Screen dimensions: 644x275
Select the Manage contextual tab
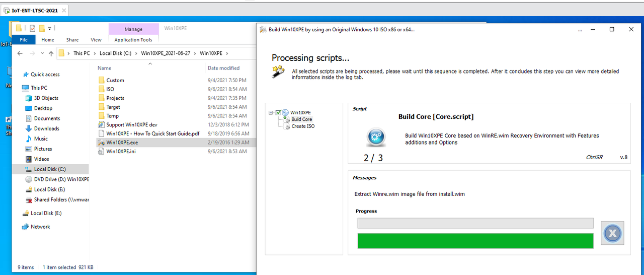point(133,29)
